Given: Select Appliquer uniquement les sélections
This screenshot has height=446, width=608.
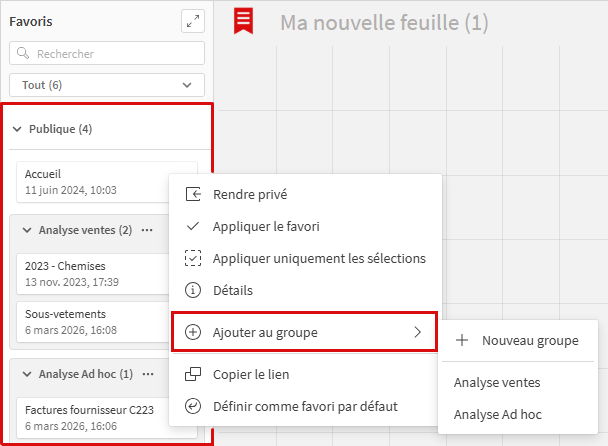Looking at the screenshot, I should [x=305, y=258].
